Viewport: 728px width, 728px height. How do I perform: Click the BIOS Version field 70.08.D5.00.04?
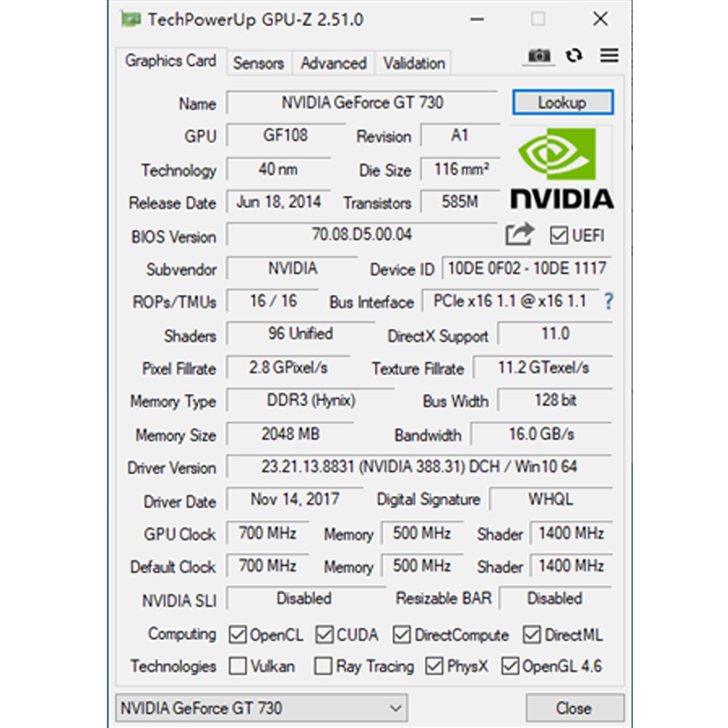click(x=362, y=235)
